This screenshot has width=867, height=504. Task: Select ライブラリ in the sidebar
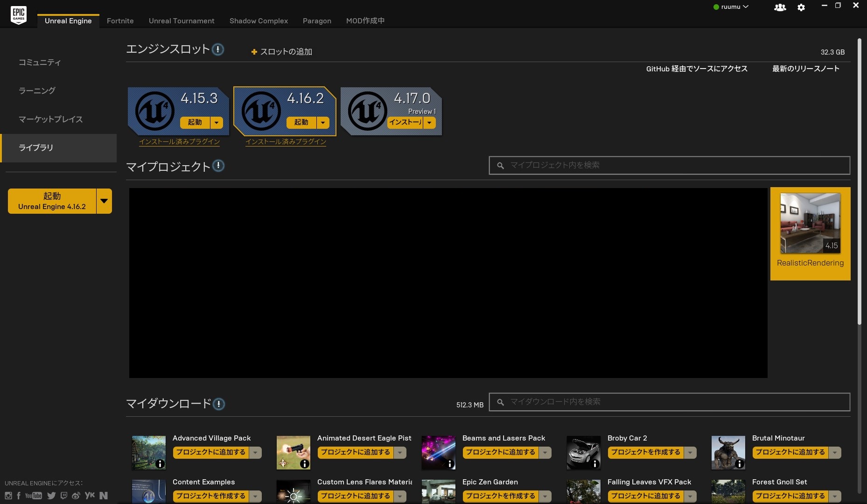58,148
